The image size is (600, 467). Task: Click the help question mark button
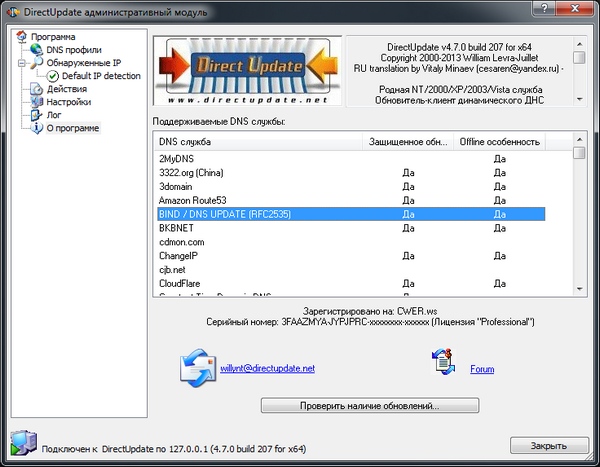click(545, 8)
